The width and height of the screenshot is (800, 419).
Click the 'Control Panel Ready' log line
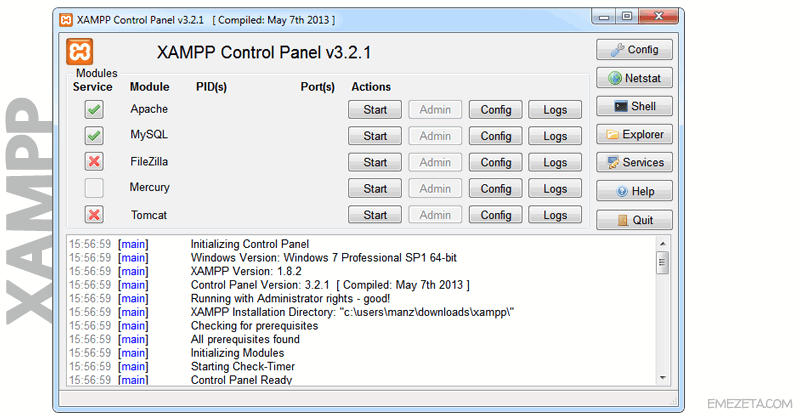pyautogui.click(x=241, y=380)
